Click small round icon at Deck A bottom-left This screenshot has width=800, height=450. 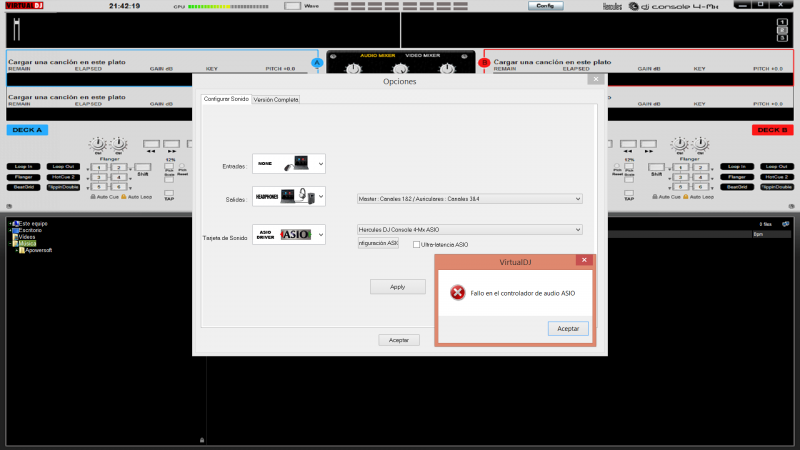9,206
